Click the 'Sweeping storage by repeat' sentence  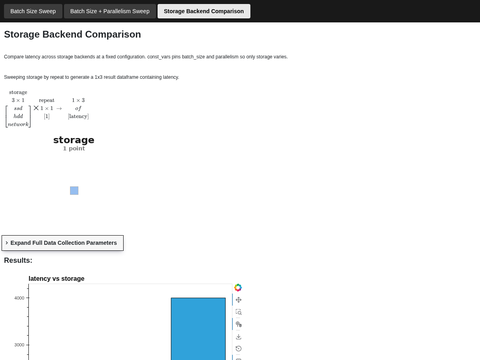coord(91,77)
